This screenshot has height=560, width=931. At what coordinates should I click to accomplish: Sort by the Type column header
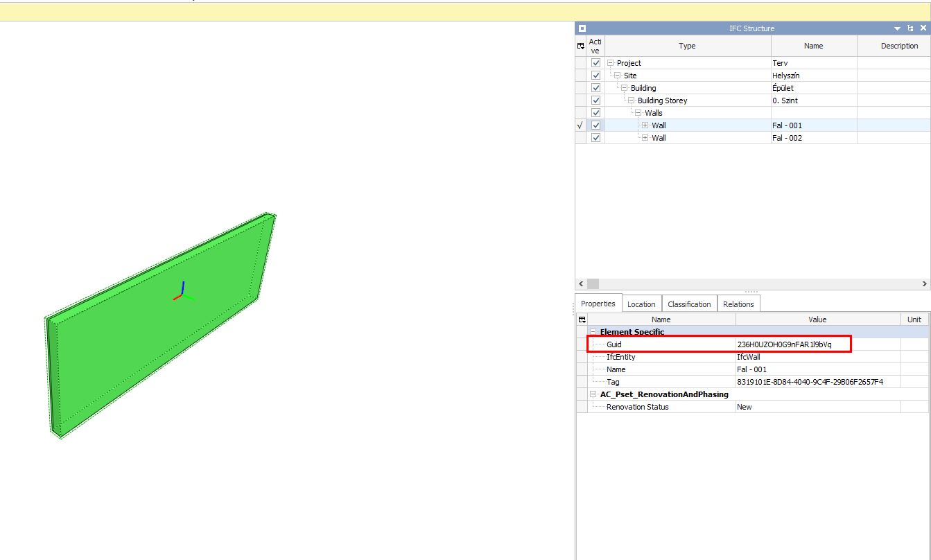click(688, 46)
